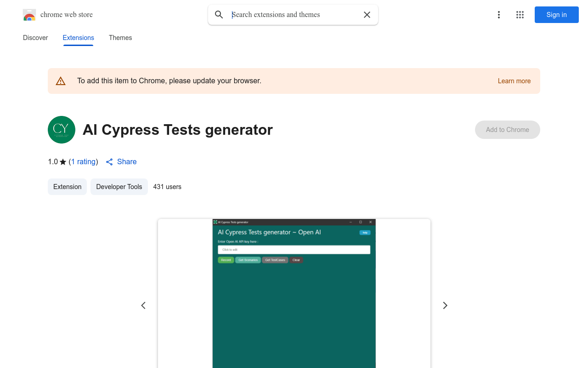Select the Extension chip
This screenshot has width=588, height=368.
[67, 187]
